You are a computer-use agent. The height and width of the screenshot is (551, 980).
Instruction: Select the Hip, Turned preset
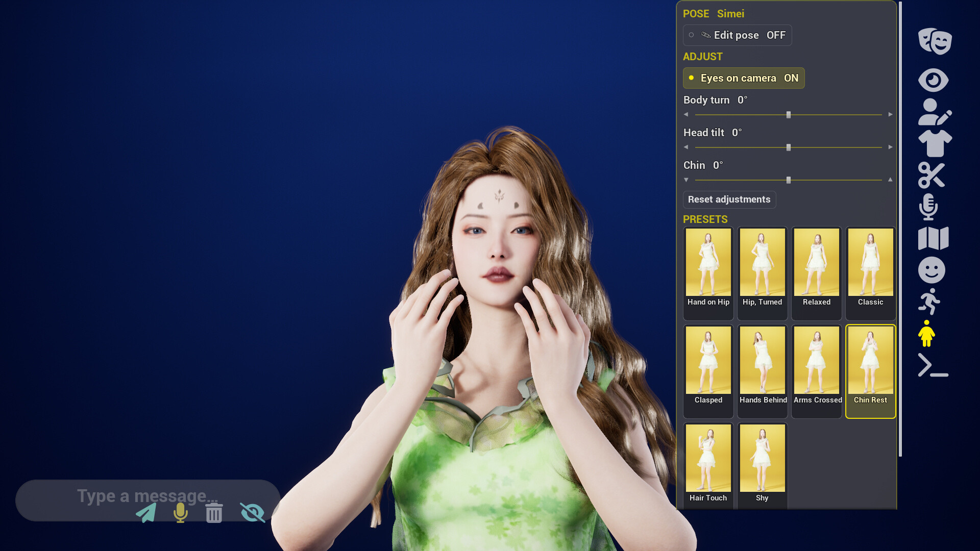(x=763, y=273)
